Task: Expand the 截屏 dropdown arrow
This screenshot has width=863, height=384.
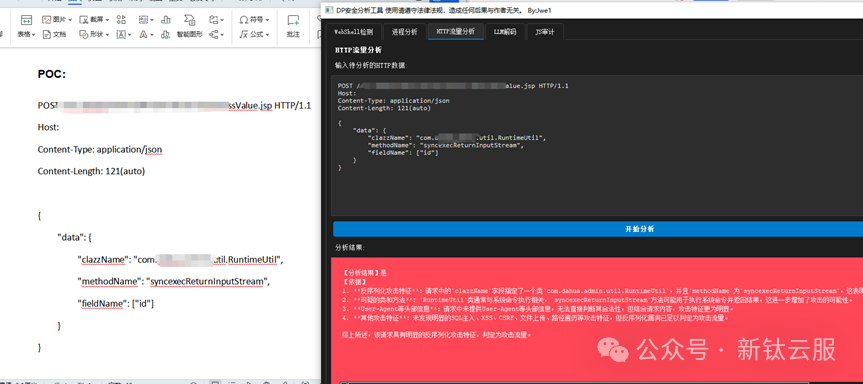Action: tap(107, 20)
